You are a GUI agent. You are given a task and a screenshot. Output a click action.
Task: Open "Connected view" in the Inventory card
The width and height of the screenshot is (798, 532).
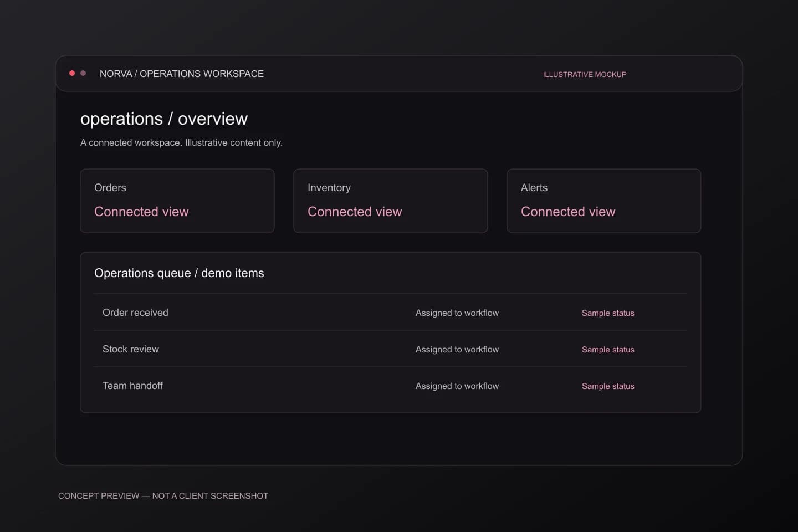coord(355,212)
